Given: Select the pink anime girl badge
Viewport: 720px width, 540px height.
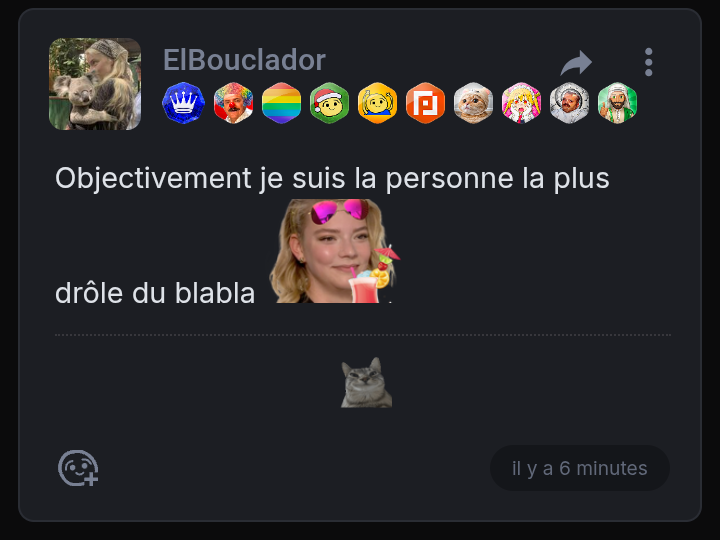Looking at the screenshot, I should (x=521, y=103).
